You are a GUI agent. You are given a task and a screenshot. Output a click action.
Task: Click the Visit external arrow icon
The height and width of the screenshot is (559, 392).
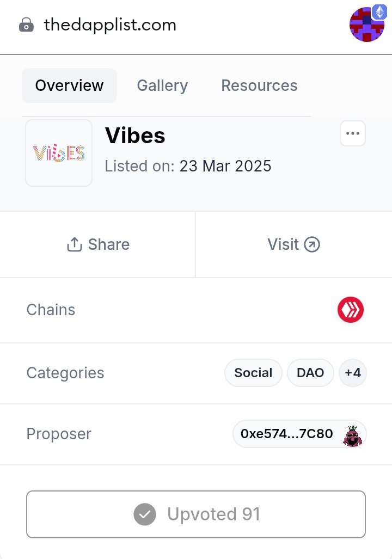312,244
